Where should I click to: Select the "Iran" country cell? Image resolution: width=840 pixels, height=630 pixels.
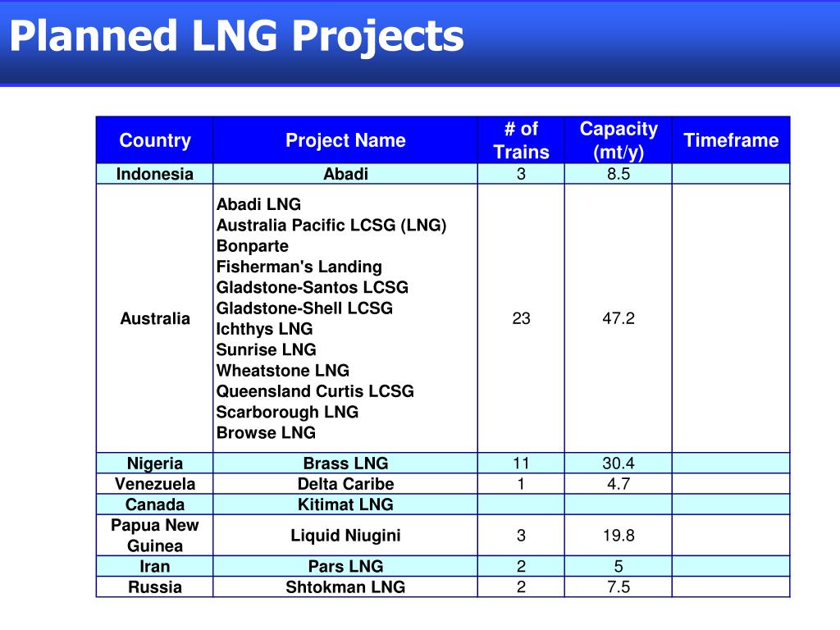[155, 567]
